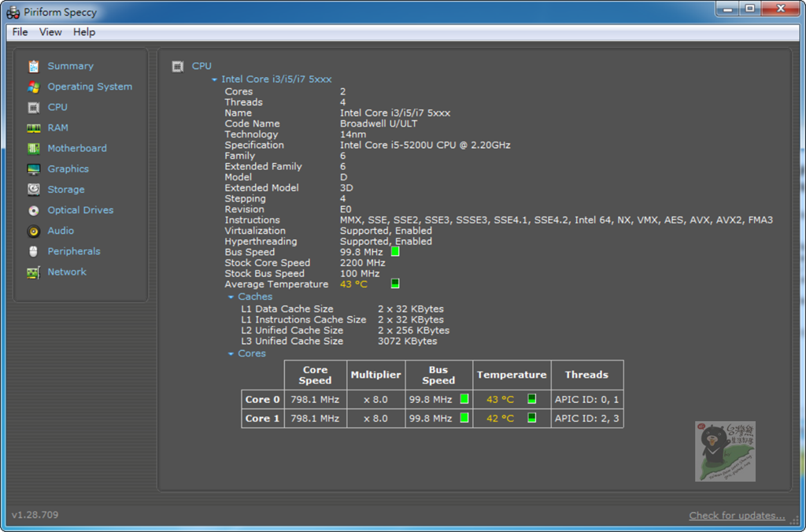
Task: Collapse the Caches section
Action: click(231, 297)
